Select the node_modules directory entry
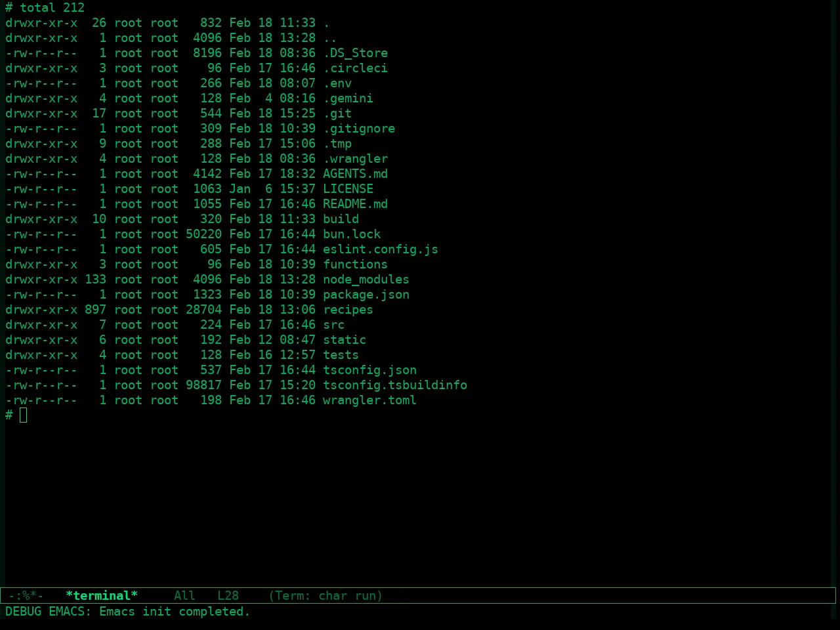This screenshot has height=630, width=840. pos(366,280)
